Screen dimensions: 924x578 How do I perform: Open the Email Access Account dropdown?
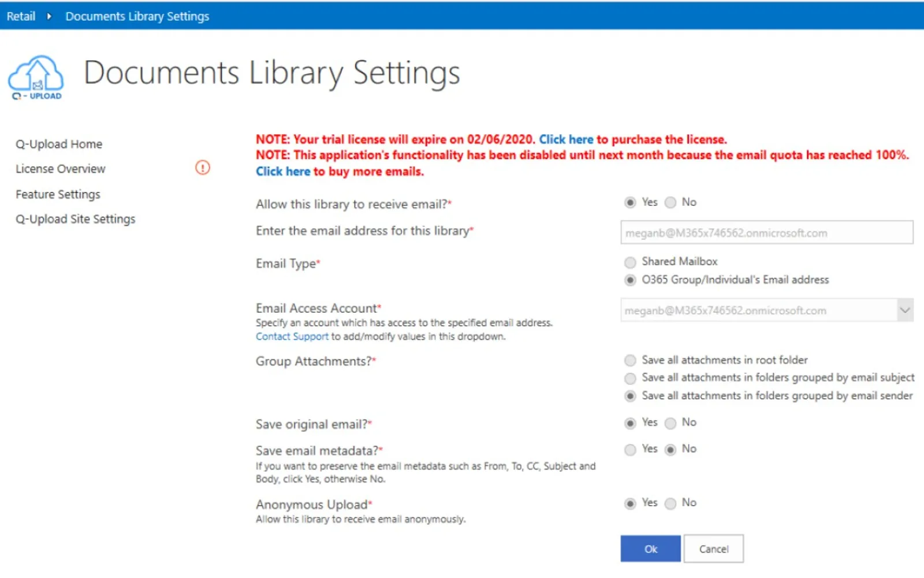(x=767, y=310)
